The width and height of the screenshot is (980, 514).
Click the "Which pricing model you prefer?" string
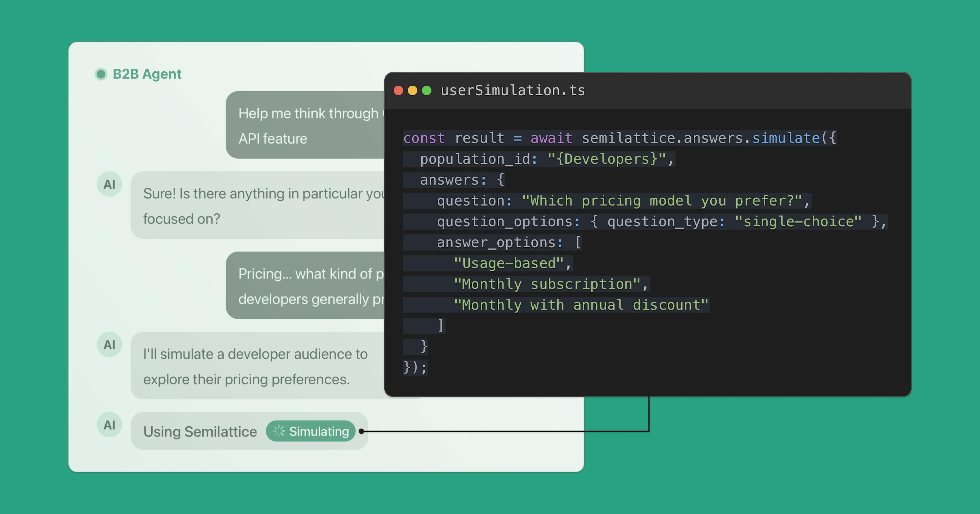(662, 201)
